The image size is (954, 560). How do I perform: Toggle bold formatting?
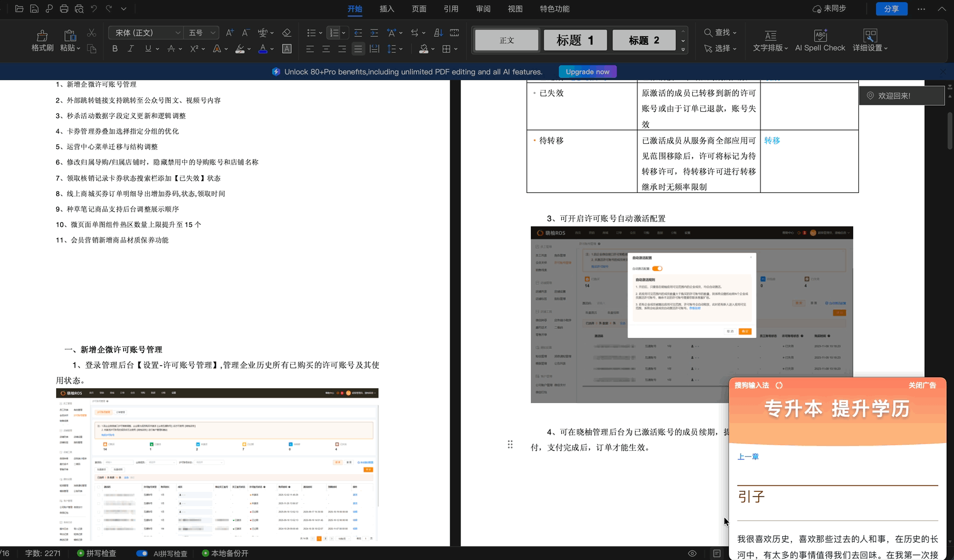click(115, 49)
